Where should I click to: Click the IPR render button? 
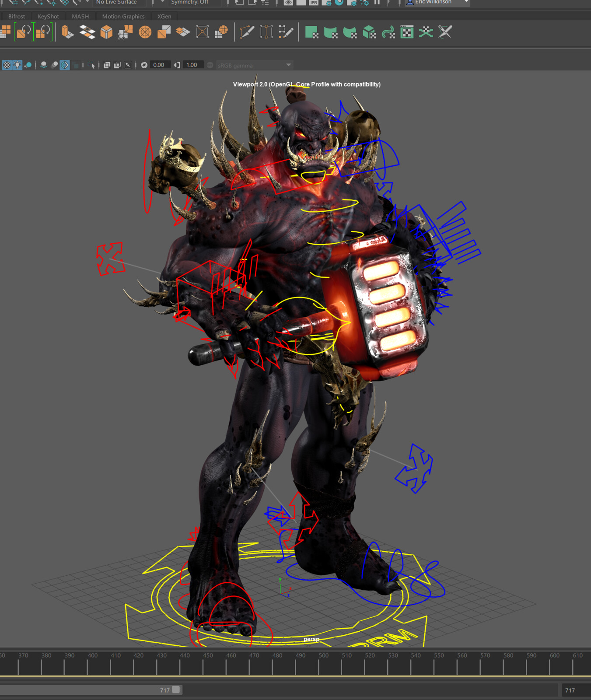coord(314,3)
